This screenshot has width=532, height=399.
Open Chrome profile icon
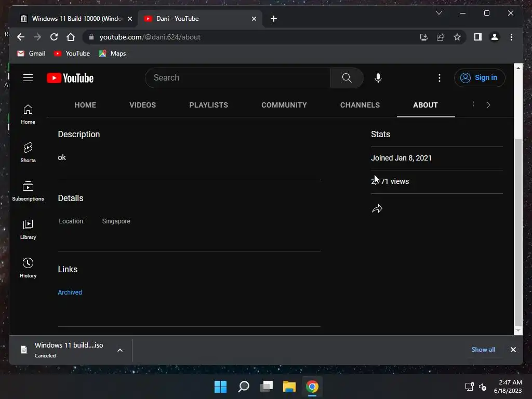pos(495,37)
